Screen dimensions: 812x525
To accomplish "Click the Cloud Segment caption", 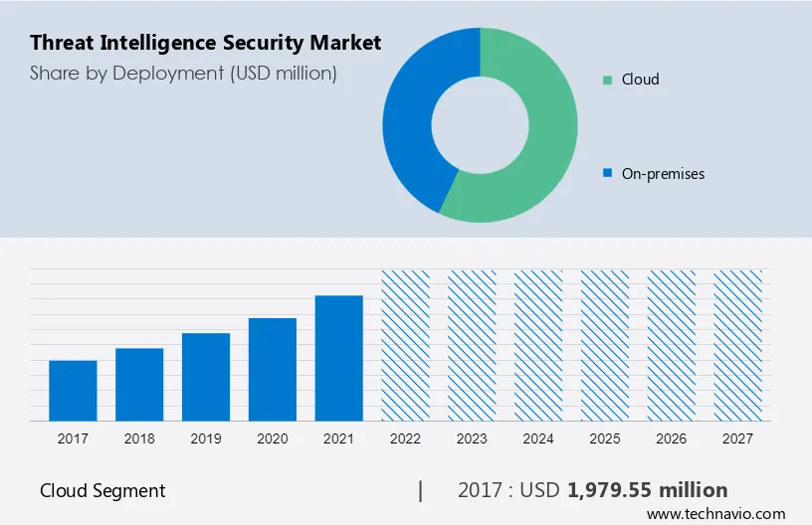I will pos(102,491).
